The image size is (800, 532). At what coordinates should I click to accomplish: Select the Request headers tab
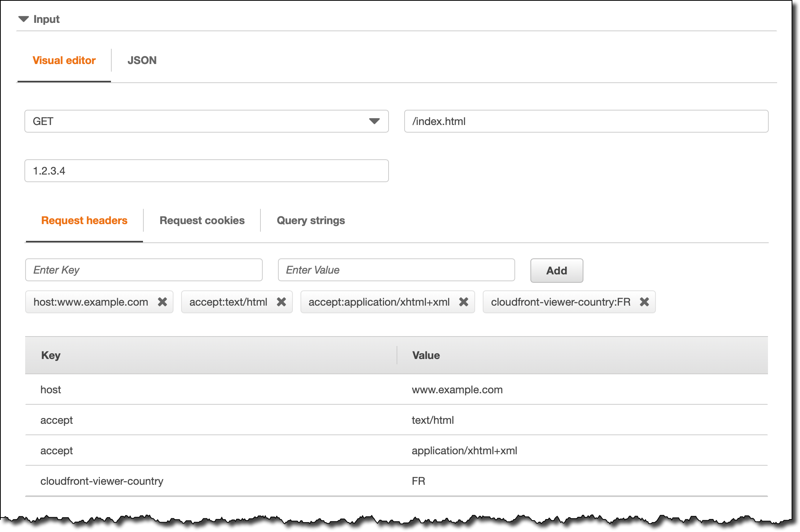pos(84,220)
